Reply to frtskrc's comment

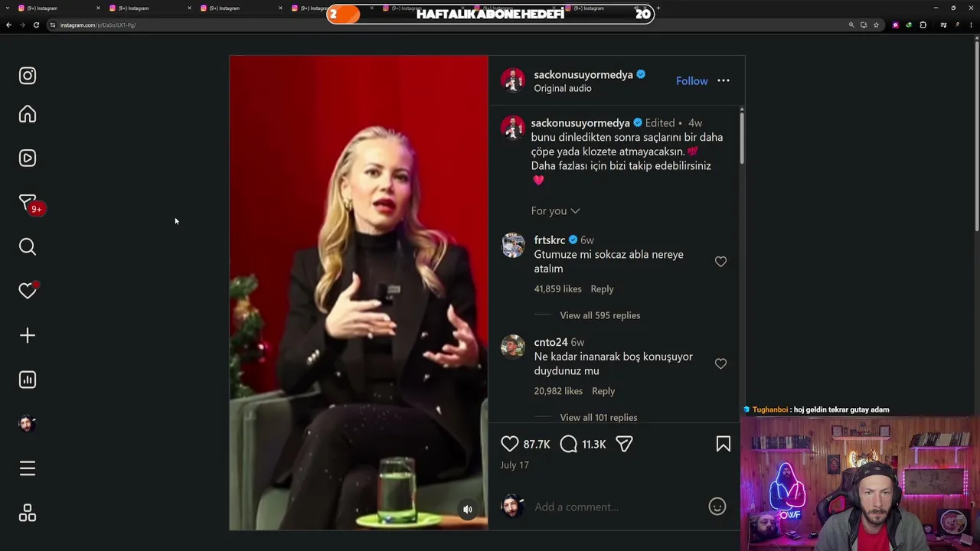pyautogui.click(x=602, y=289)
